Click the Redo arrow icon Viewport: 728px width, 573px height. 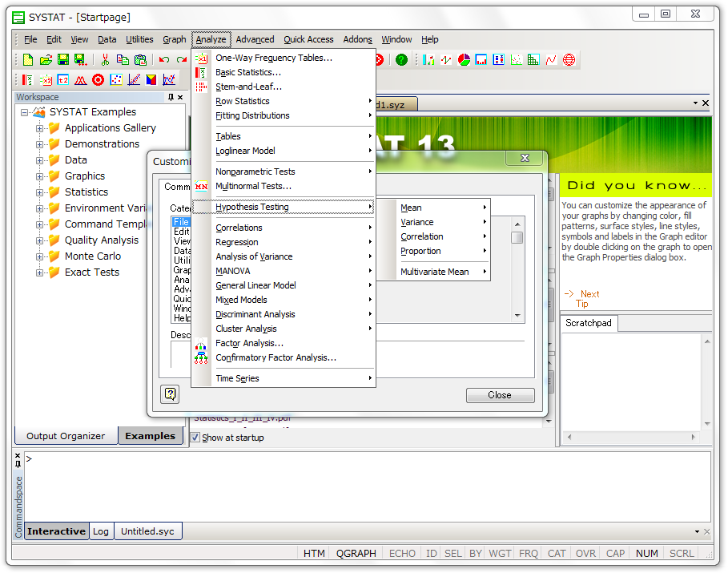tap(182, 59)
